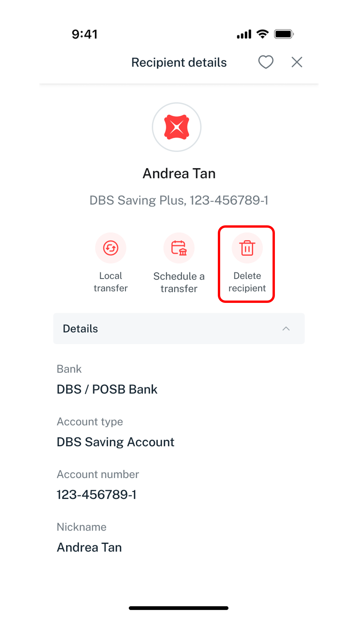Tap the DBS Saving Account type value

coord(115,442)
